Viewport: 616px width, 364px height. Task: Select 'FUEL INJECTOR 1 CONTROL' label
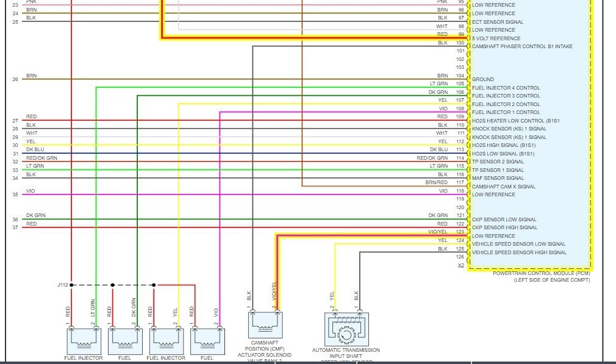coord(506,112)
